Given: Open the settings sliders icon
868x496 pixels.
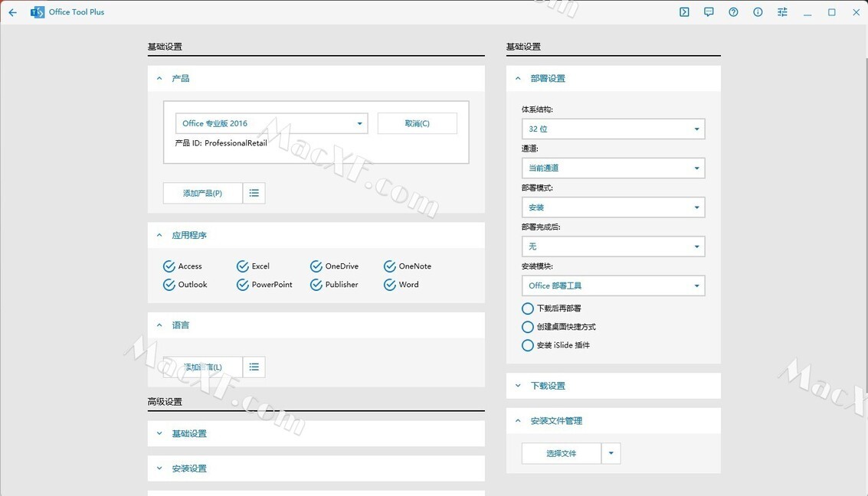Looking at the screenshot, I should coord(782,12).
